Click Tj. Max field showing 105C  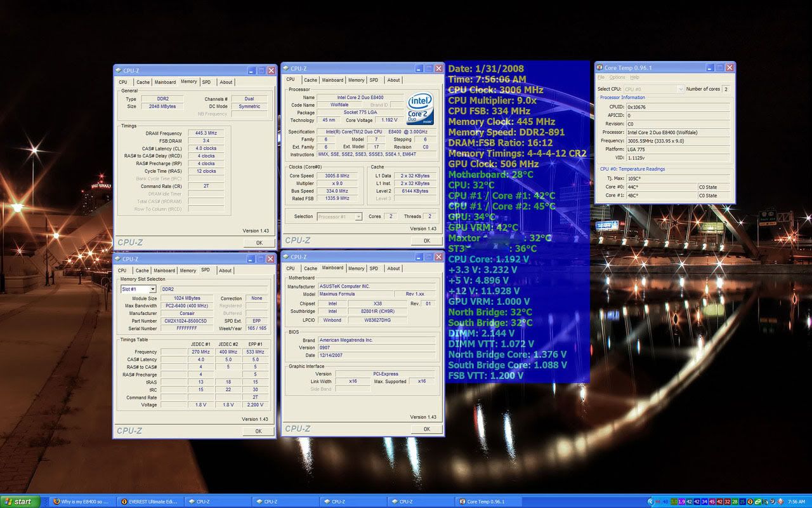coord(678,179)
